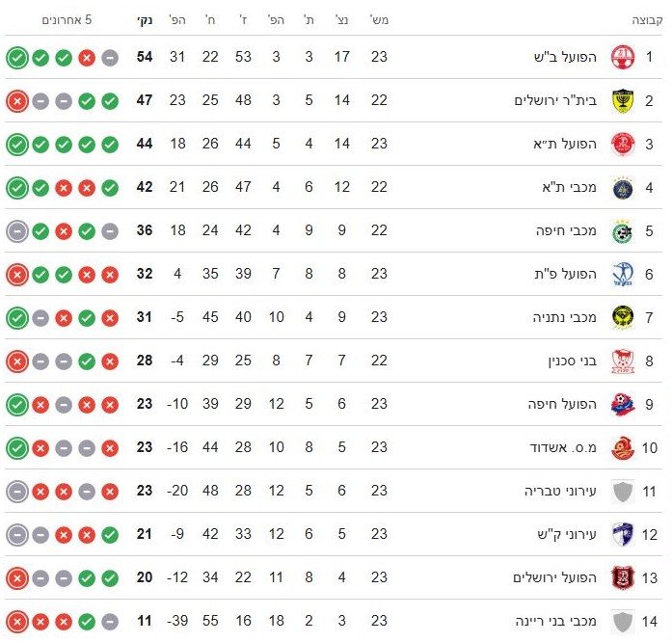The height and width of the screenshot is (642, 672).
Task: Click the Hapoel Jerusalem team logo
Action: [x=624, y=577]
